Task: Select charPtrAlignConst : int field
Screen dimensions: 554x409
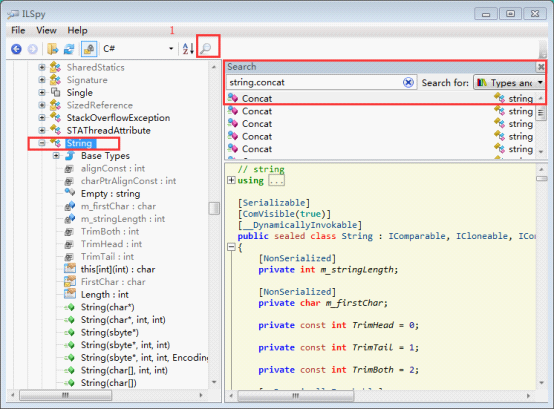Action: (128, 181)
